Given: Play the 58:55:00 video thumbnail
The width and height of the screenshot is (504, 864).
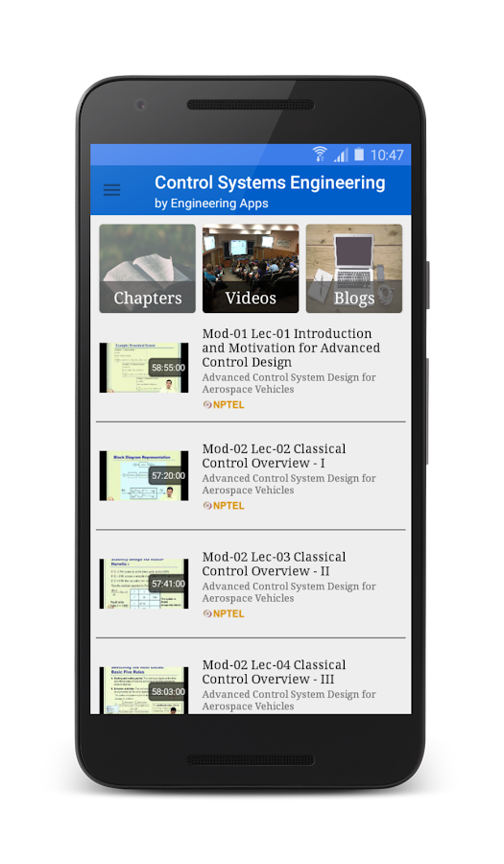Looking at the screenshot, I should tap(144, 368).
